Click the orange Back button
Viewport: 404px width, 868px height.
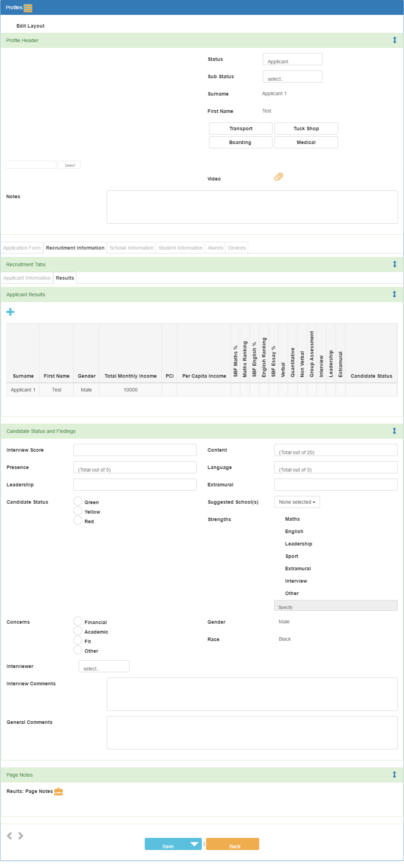click(x=232, y=844)
